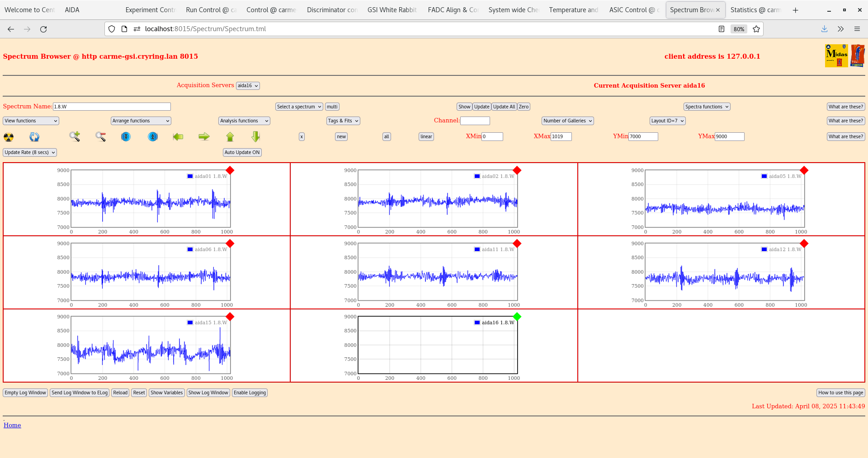Click the green down arrow icon

tap(256, 136)
